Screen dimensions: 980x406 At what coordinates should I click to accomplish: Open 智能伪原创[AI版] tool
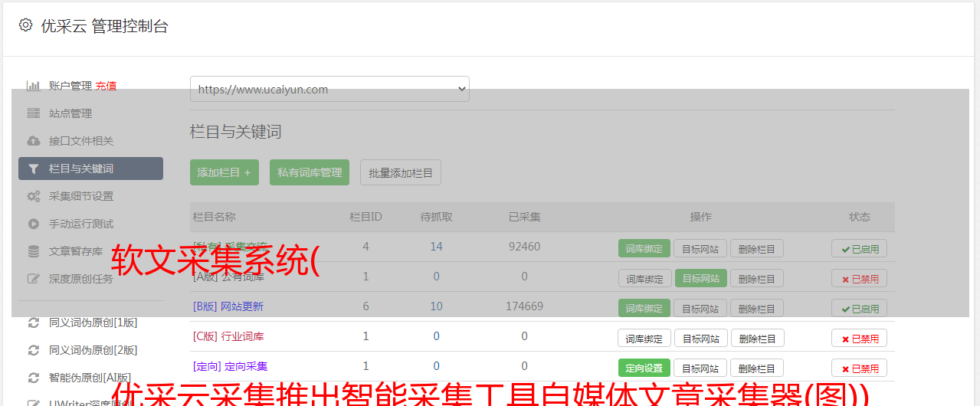tap(90, 378)
